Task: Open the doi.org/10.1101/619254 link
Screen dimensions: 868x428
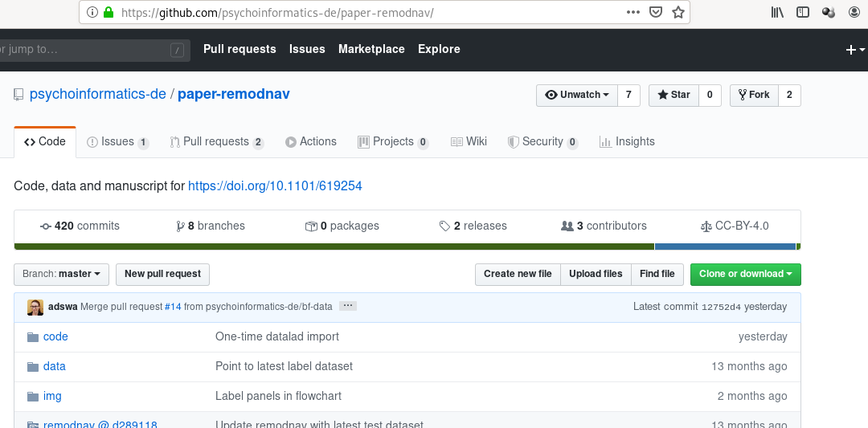Action: (275, 186)
